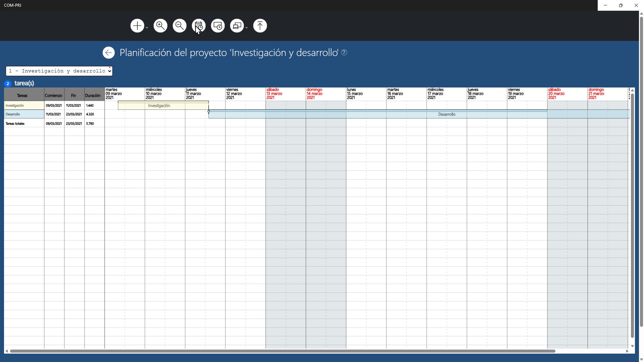Click the Duración column header
The height and width of the screenshot is (362, 644).
[93, 96]
